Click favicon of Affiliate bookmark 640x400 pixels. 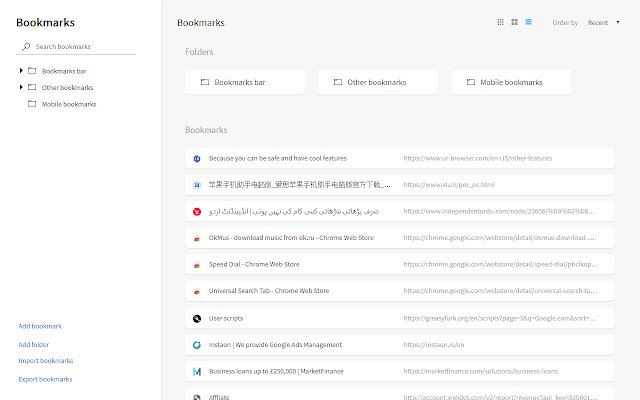coord(197,397)
